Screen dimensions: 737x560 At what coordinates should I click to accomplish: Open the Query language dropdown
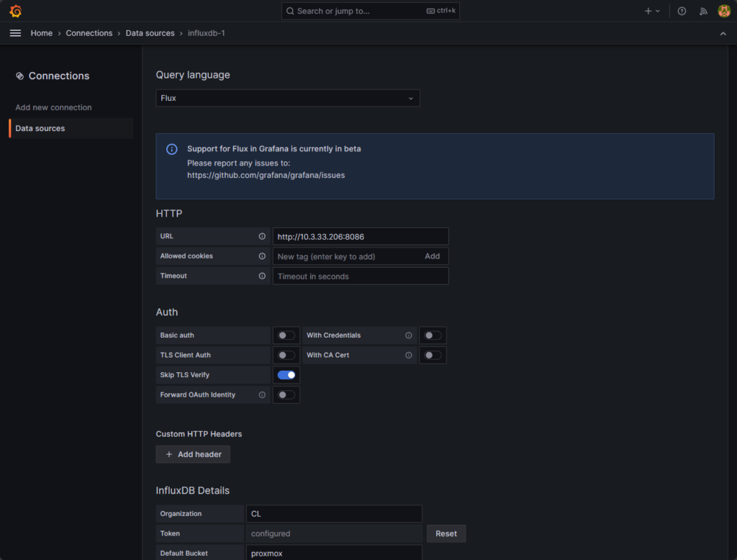(288, 98)
